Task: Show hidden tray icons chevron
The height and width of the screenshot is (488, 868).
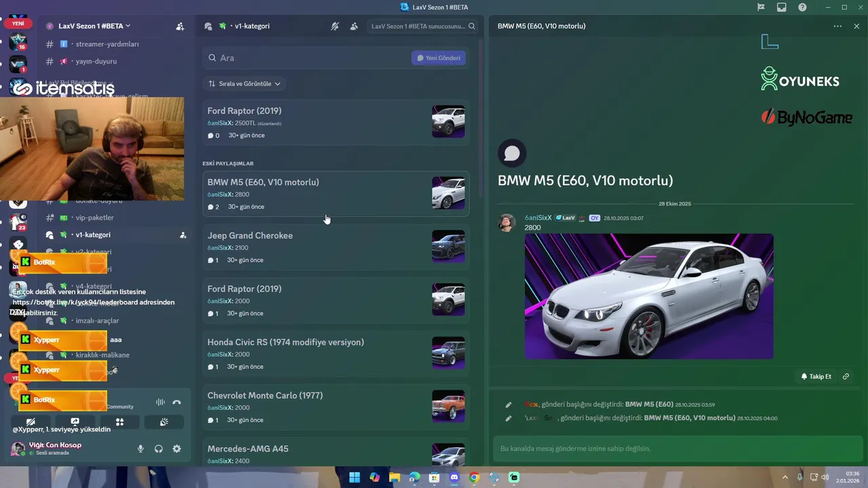Action: coord(785,477)
